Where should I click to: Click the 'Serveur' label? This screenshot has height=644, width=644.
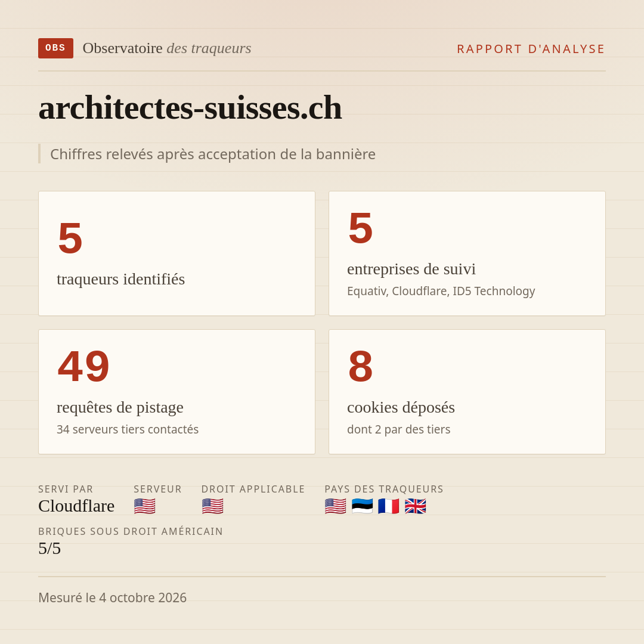coord(157,489)
